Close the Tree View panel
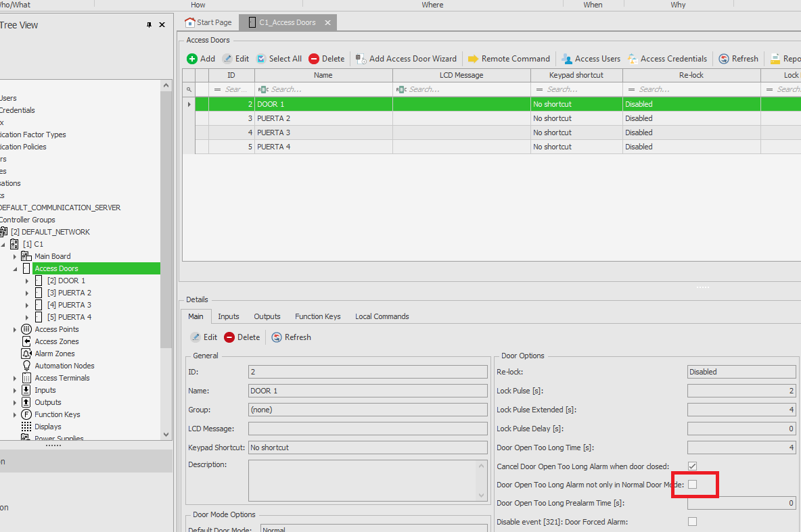 pos(162,25)
